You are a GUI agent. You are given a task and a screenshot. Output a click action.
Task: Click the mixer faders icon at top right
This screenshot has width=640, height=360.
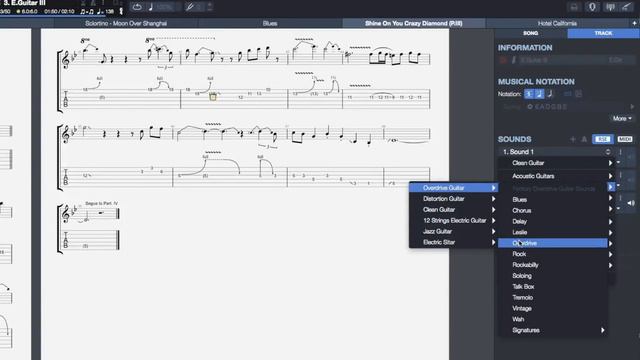pyautogui.click(x=610, y=7)
